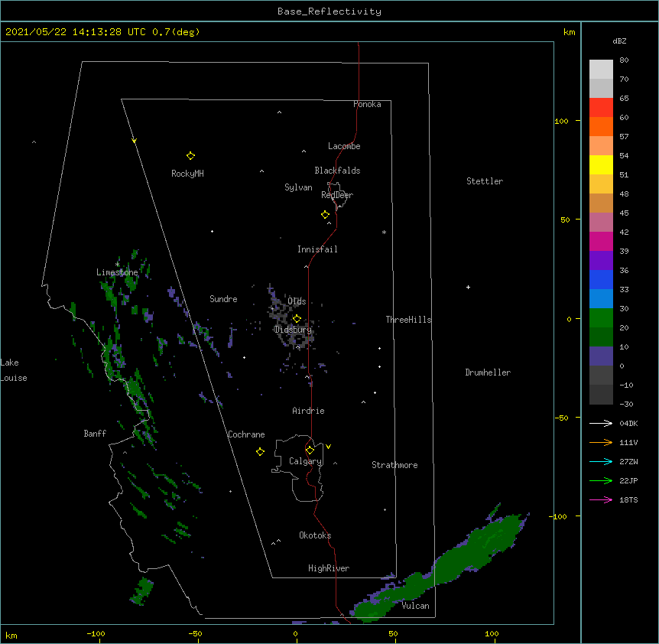Click the dBZ heading above the color bar

tap(619, 41)
